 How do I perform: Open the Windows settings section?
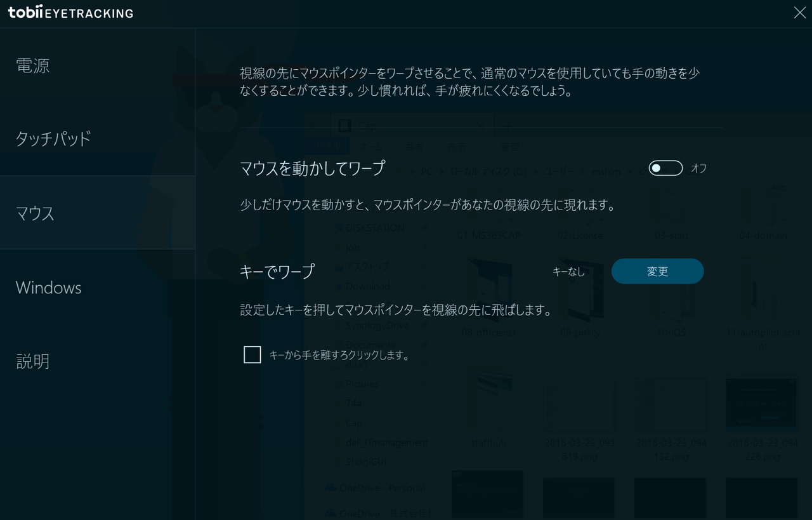pyautogui.click(x=97, y=287)
